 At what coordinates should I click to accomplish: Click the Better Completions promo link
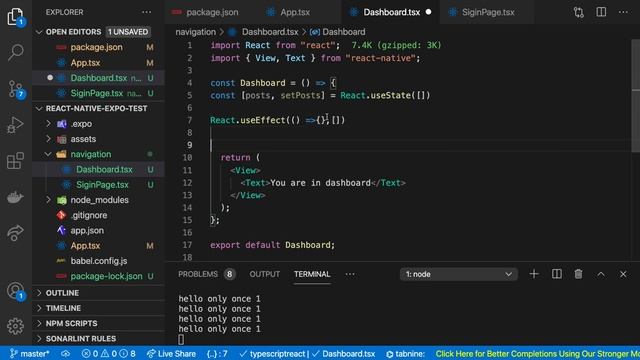537,353
